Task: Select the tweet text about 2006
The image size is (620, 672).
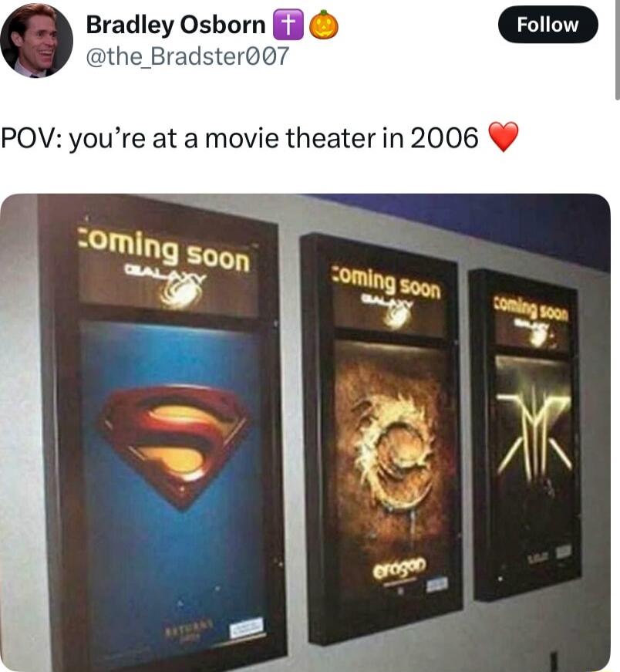Action: point(240,138)
